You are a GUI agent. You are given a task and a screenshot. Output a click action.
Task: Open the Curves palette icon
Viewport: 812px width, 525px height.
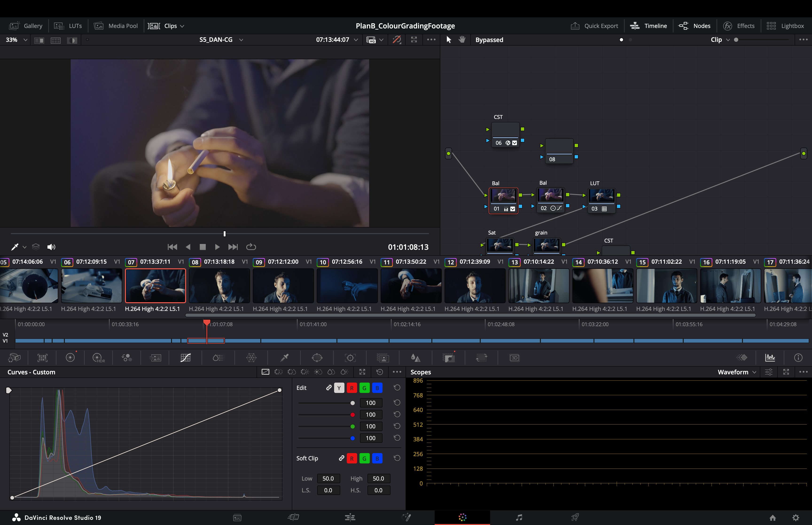click(x=185, y=358)
